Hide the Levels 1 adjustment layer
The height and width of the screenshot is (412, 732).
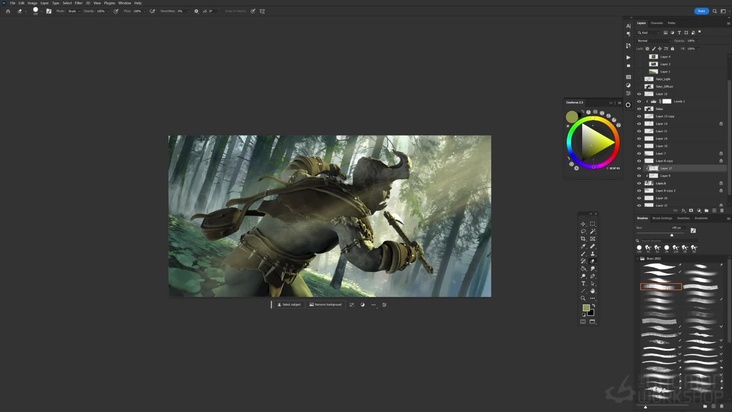(x=639, y=101)
